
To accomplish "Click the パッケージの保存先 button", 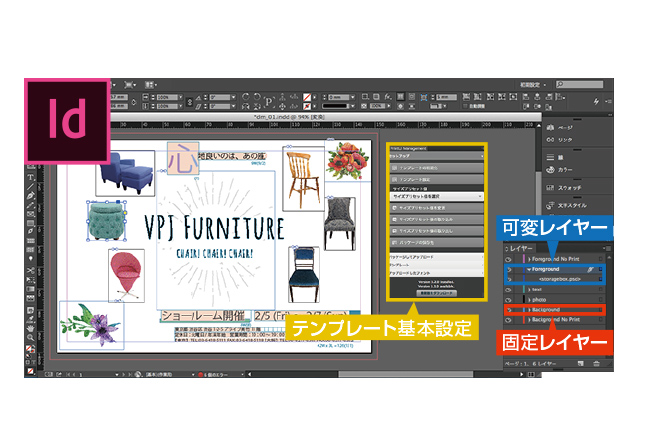I will tap(436, 243).
